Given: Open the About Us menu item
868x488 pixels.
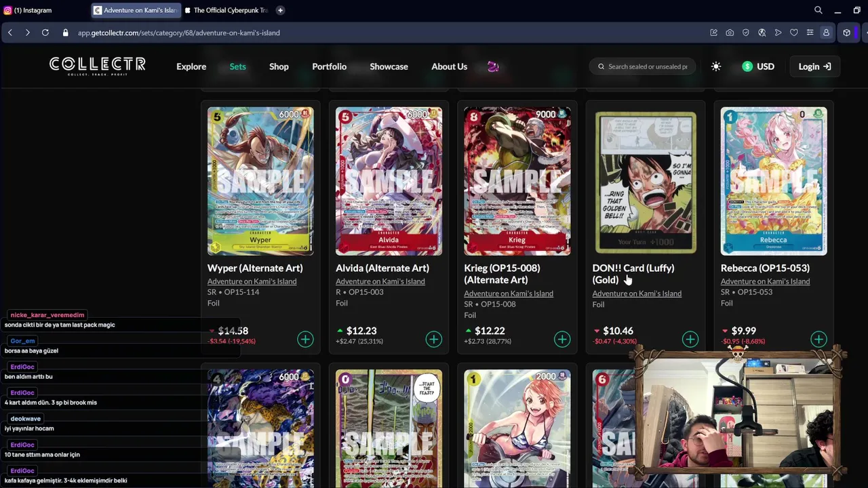Looking at the screenshot, I should click(449, 66).
